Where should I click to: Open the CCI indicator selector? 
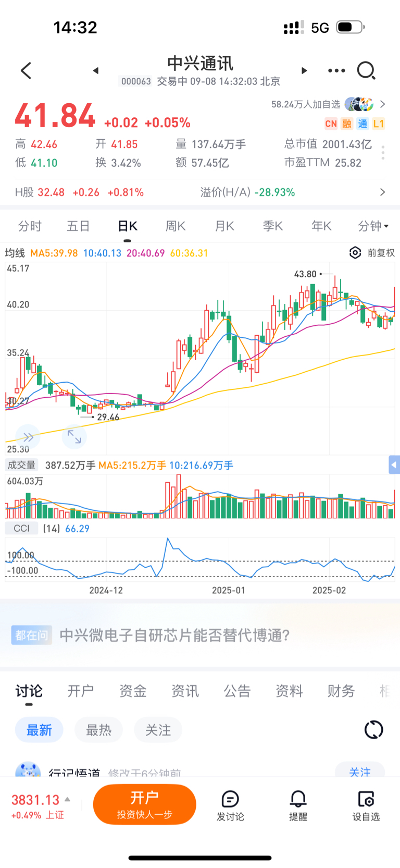tap(22, 529)
